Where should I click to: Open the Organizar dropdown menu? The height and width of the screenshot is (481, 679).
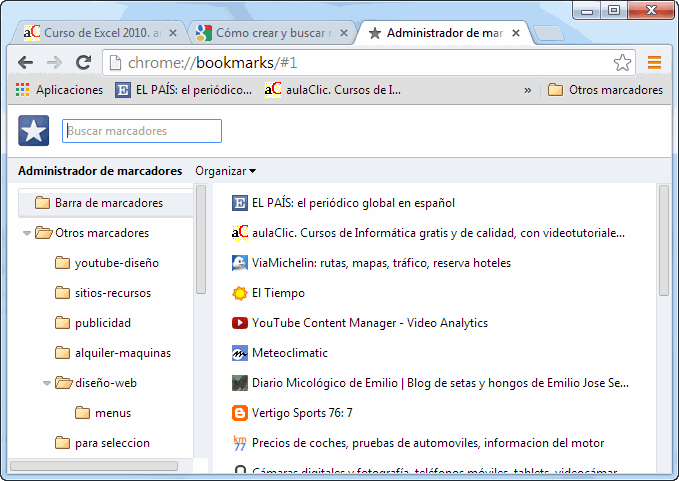click(x=225, y=171)
